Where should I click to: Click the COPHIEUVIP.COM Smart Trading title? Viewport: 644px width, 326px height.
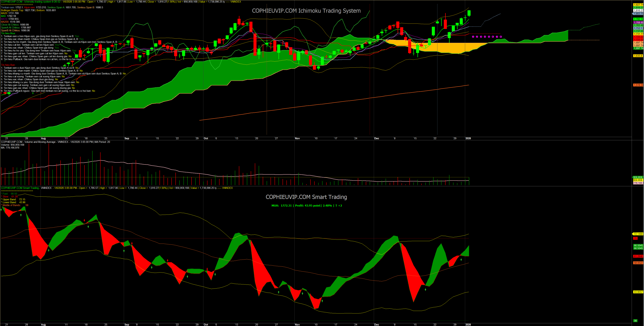(306, 197)
